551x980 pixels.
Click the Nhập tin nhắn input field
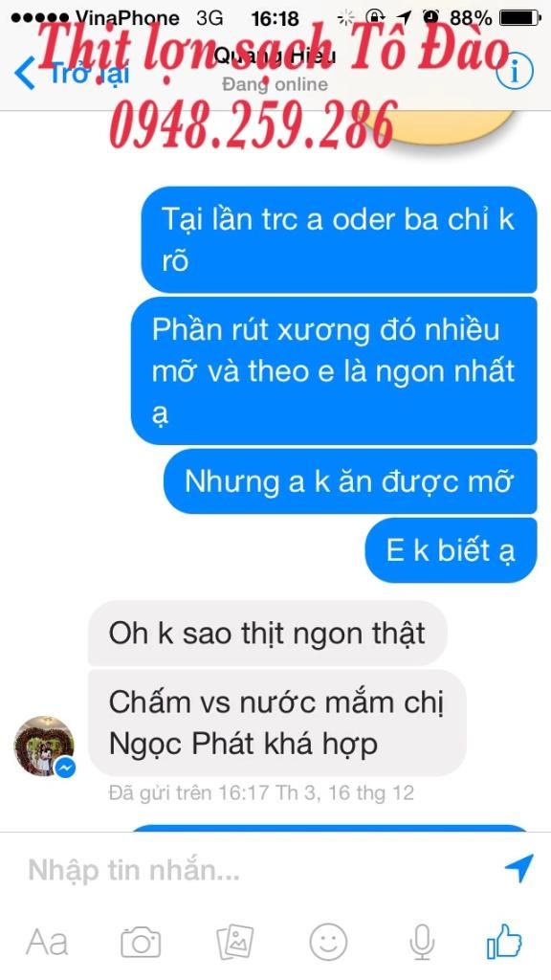coord(262,869)
